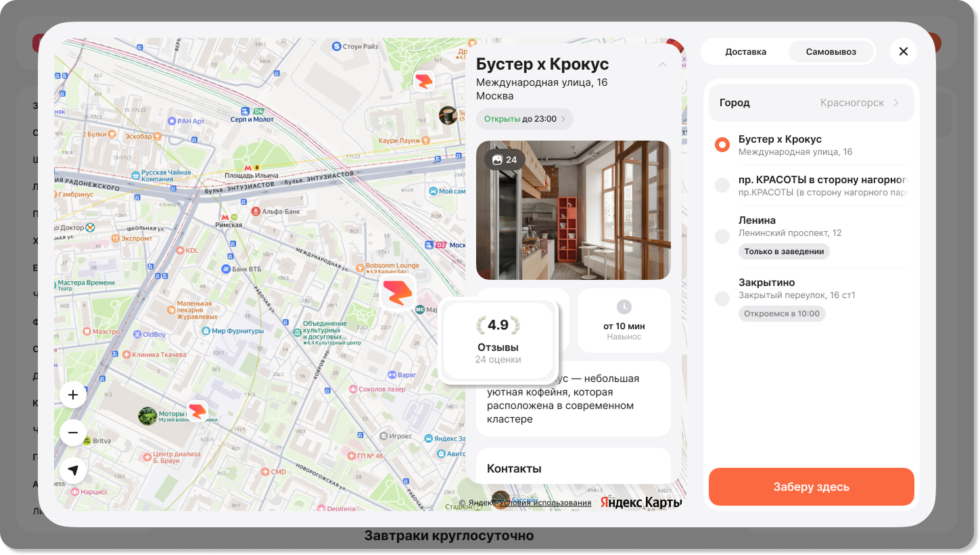Select the large brand pin near Bobsonm Lounge
This screenshot has height=555, width=980.
tap(397, 293)
